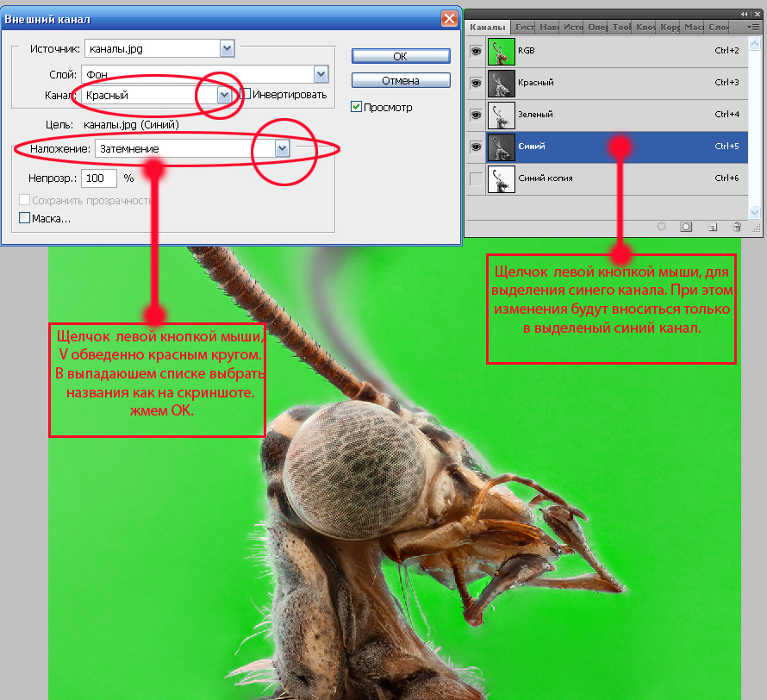Expand the Слой dropdown showing Фон
767x700 pixels.
coord(321,75)
